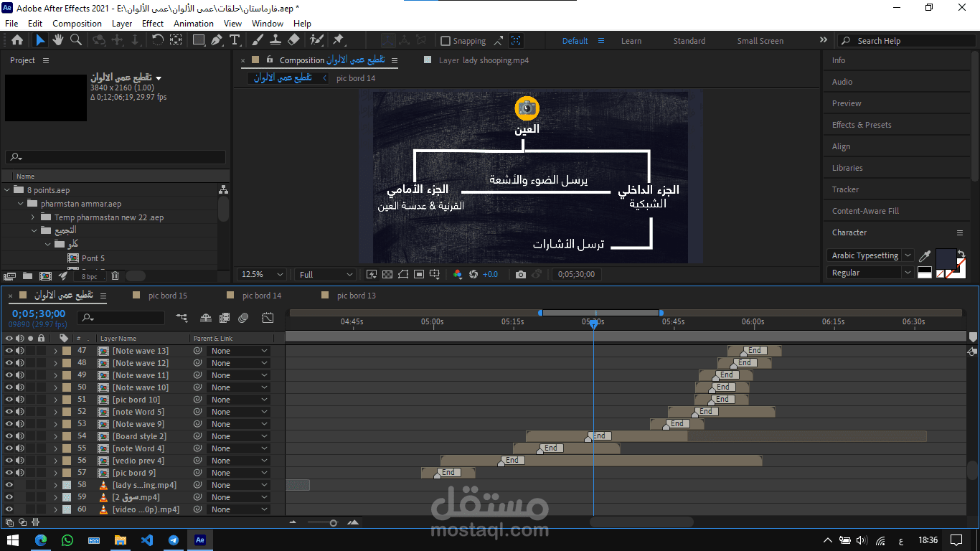
Task: Open the Graph Editor in timeline
Action: [x=268, y=317]
